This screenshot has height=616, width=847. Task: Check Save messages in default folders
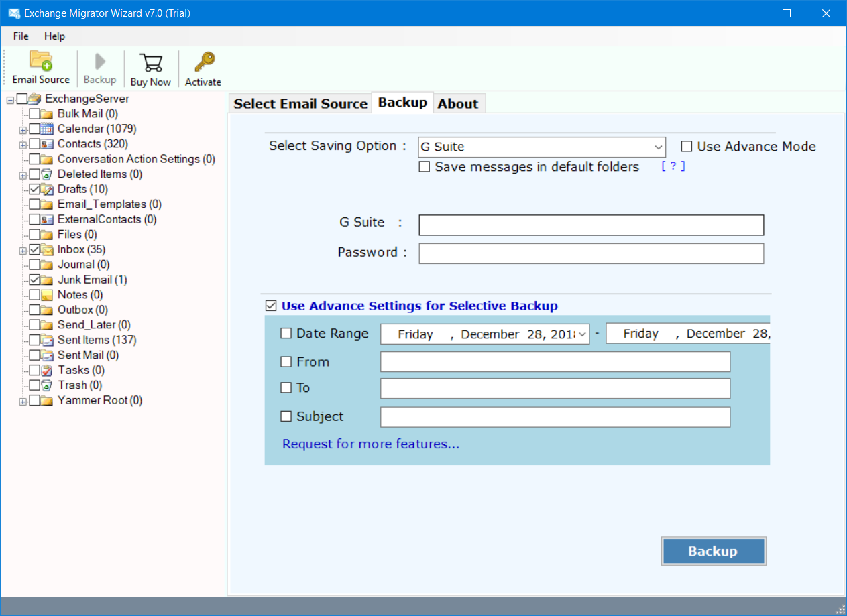point(424,167)
